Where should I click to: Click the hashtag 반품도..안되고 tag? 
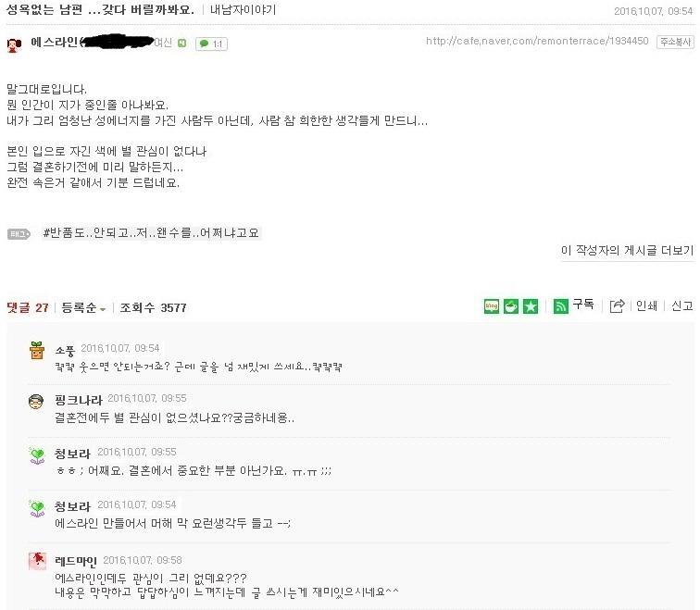[x=151, y=233]
